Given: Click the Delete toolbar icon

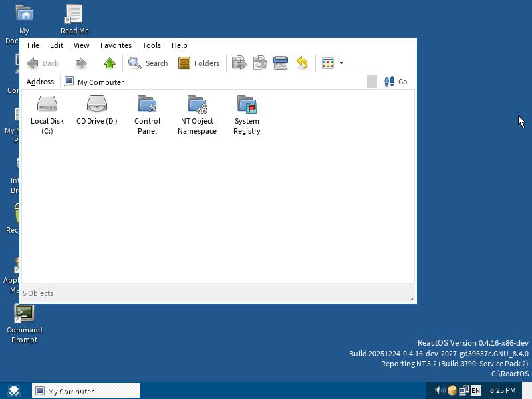Looking at the screenshot, I should coord(281,63).
